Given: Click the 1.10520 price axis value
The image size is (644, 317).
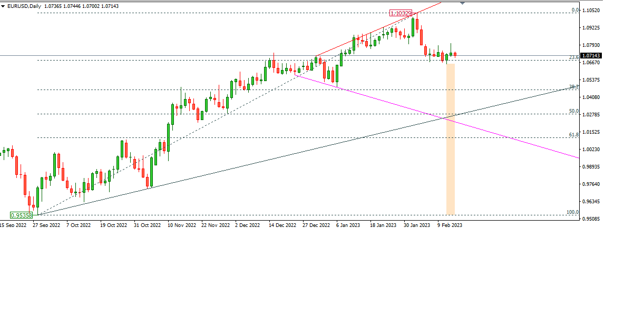Looking at the screenshot, I should 592,11.
